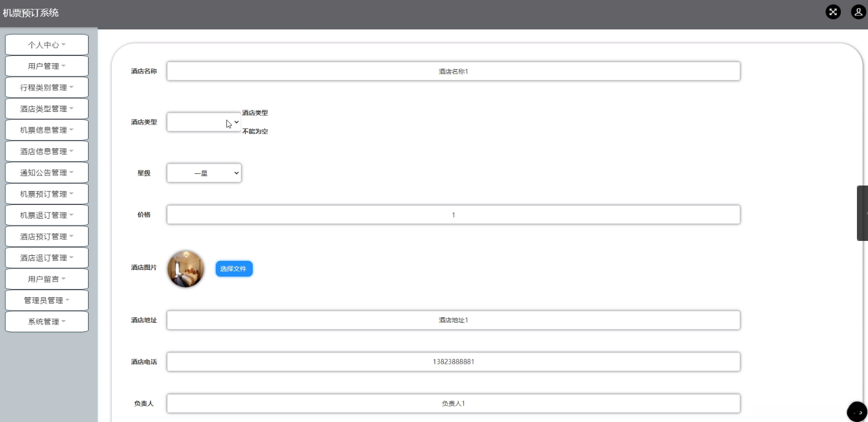Image resolution: width=868 pixels, height=422 pixels.
Task: Expand the 行程类别管理 menu
Action: click(x=46, y=88)
